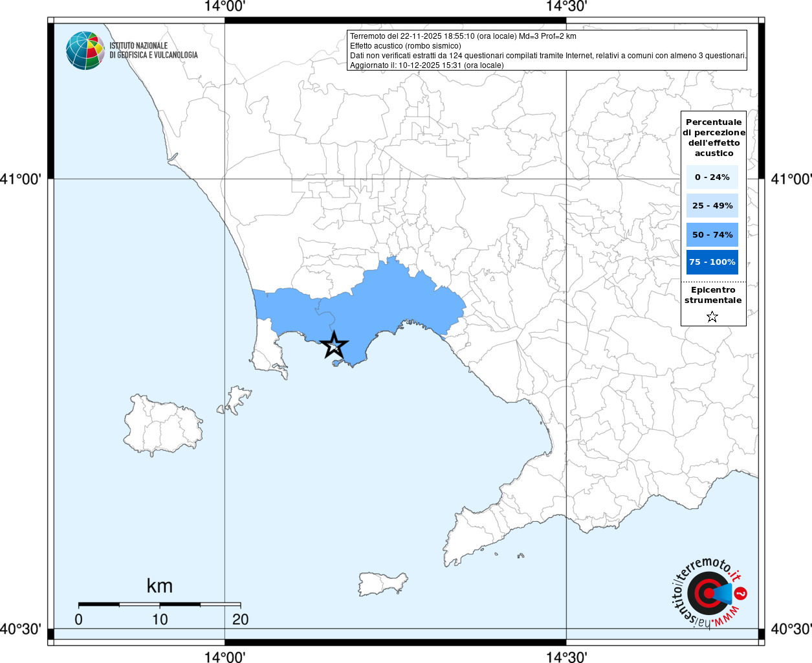Click the Istituto Nazionale di Geofisica text
812x663 pixels.
(153, 51)
